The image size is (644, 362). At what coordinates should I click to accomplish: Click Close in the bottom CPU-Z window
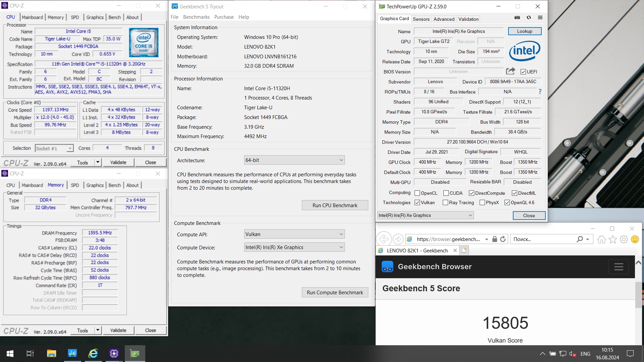151,330
